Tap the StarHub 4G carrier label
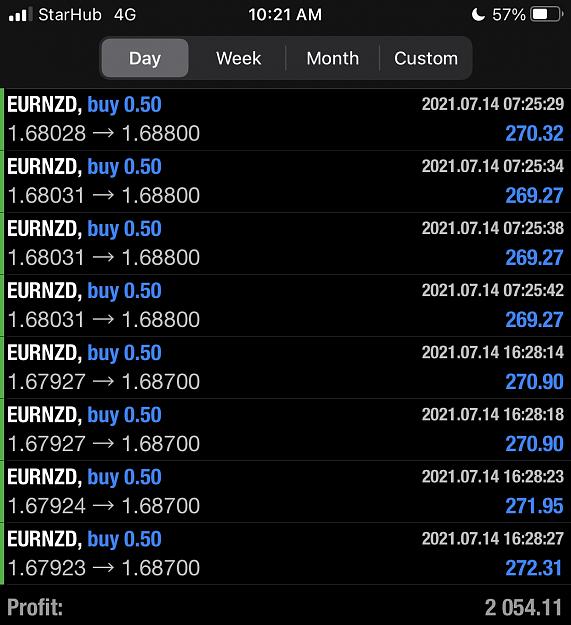Screen dimensions: 571x625 coord(87,15)
